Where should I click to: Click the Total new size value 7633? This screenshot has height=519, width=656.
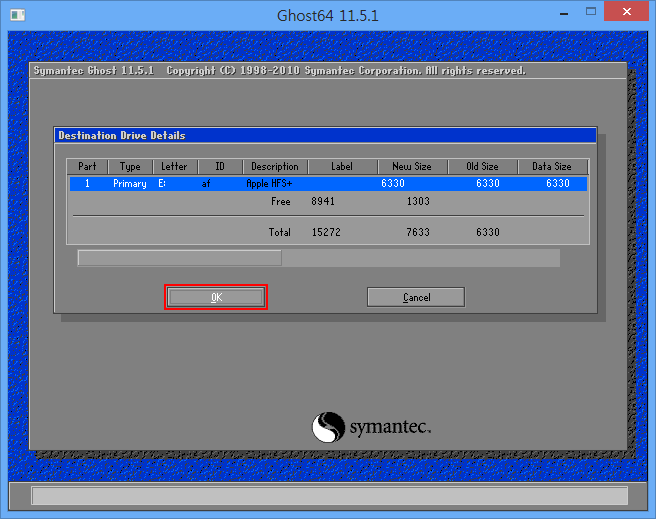pos(418,232)
